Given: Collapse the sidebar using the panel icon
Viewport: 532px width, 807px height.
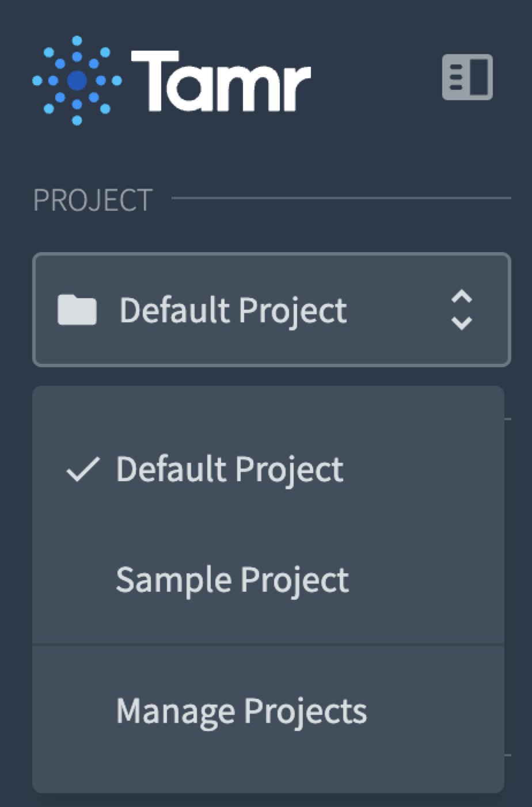Looking at the screenshot, I should pos(467,77).
